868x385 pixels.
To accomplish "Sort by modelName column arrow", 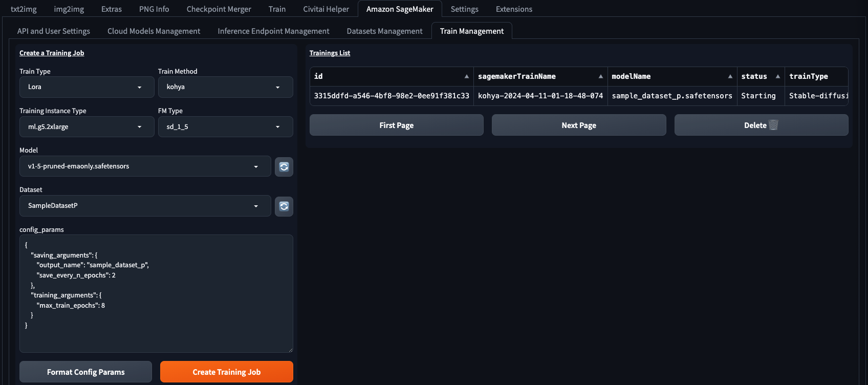I will 730,76.
